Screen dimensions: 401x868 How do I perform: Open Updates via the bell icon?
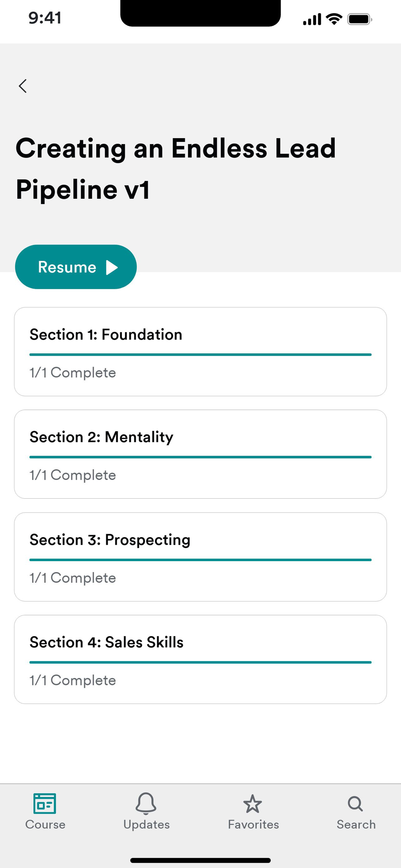click(x=146, y=803)
